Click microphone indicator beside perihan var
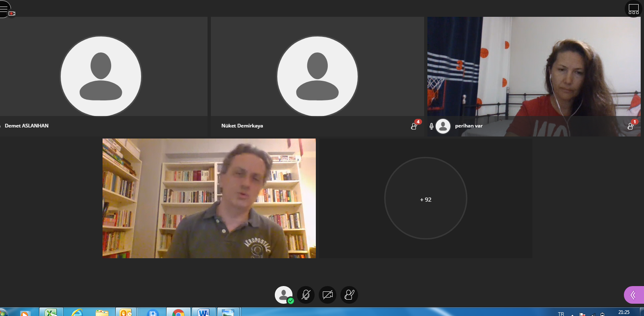The width and height of the screenshot is (644, 316). 432,126
